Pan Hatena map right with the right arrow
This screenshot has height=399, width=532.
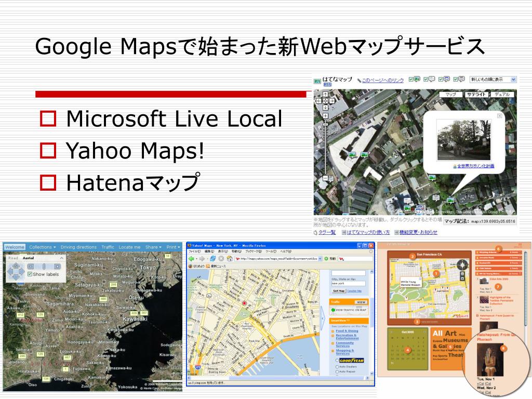(332, 101)
